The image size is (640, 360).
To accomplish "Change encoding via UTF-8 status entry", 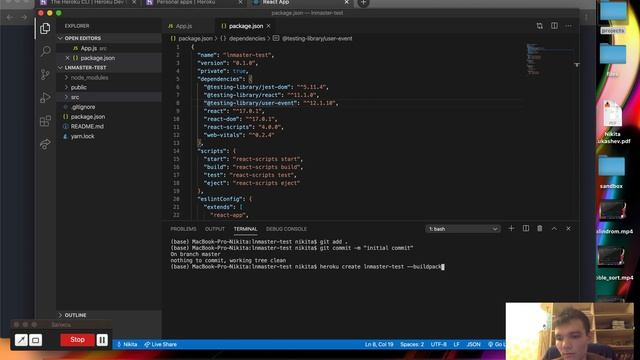I will [x=439, y=344].
